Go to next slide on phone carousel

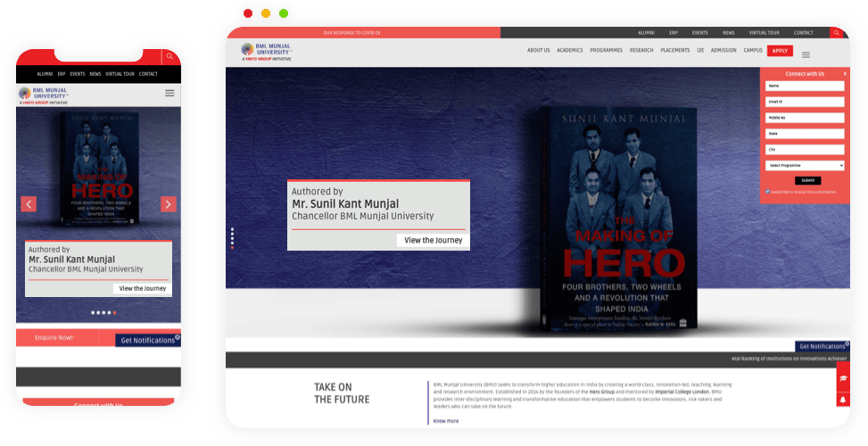point(169,204)
